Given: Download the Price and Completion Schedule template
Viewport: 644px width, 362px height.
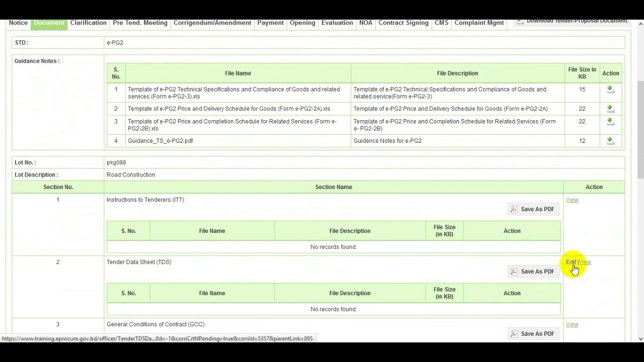Looking at the screenshot, I should (610, 122).
